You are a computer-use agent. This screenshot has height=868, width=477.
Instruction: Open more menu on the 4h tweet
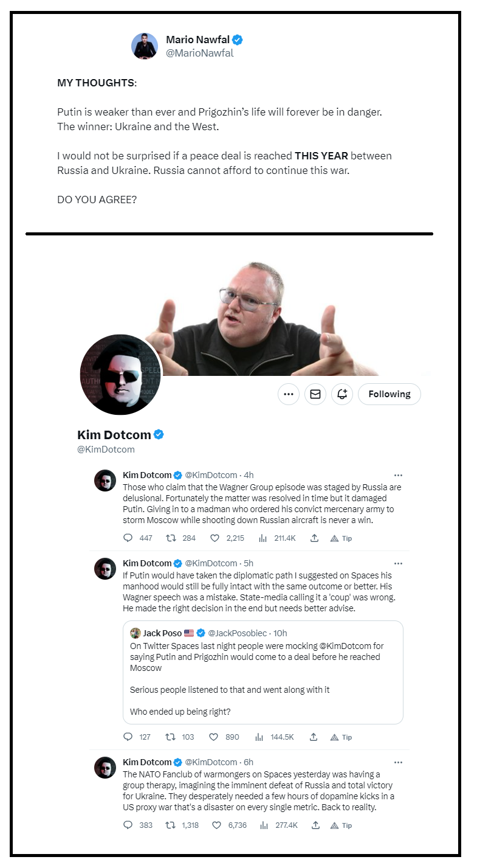(398, 475)
